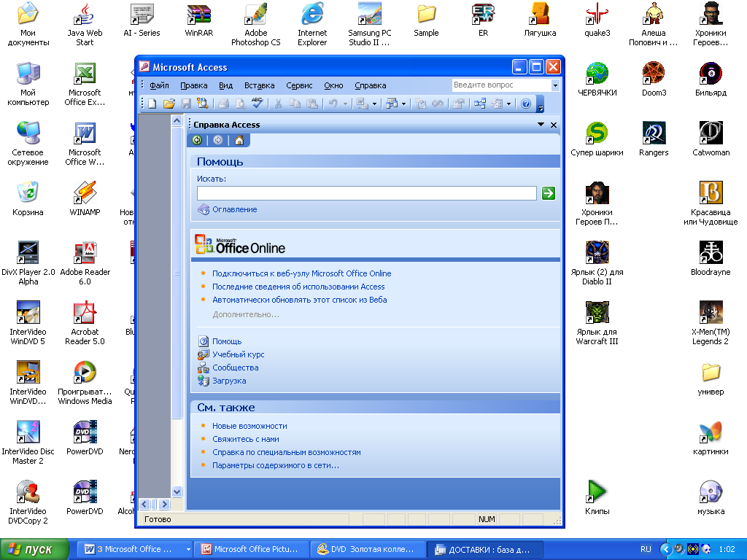Start search with green arrow button
Image resolution: width=747 pixels, height=560 pixels.
point(549,192)
